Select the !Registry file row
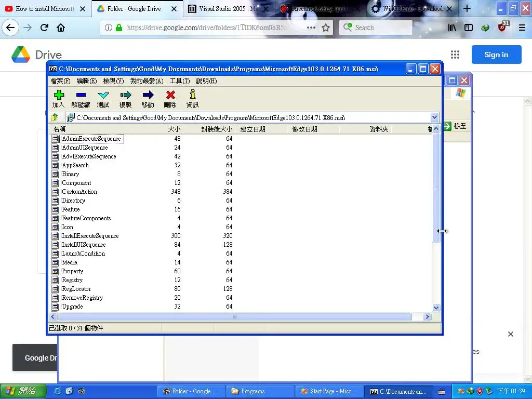The height and width of the screenshot is (399, 532). click(x=72, y=280)
